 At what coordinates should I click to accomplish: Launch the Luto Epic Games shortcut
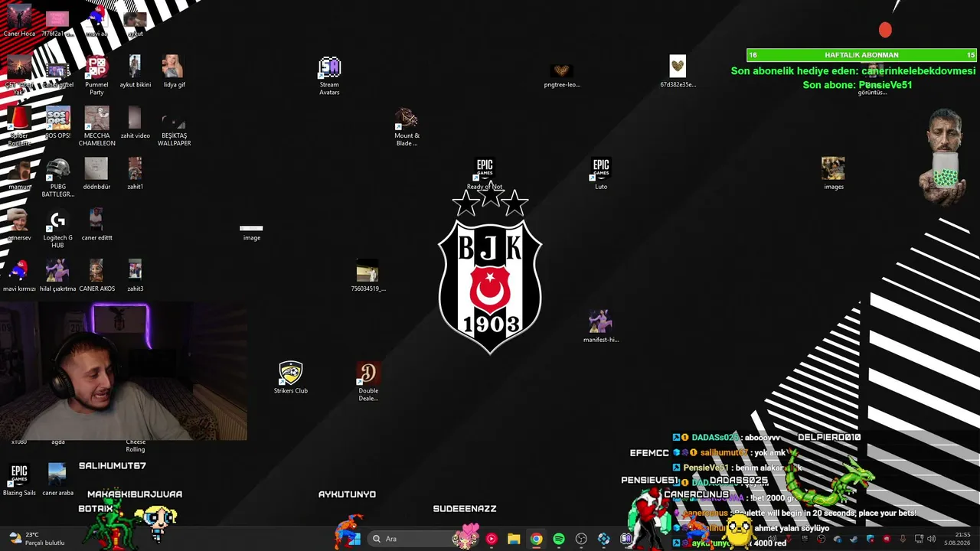601,174
